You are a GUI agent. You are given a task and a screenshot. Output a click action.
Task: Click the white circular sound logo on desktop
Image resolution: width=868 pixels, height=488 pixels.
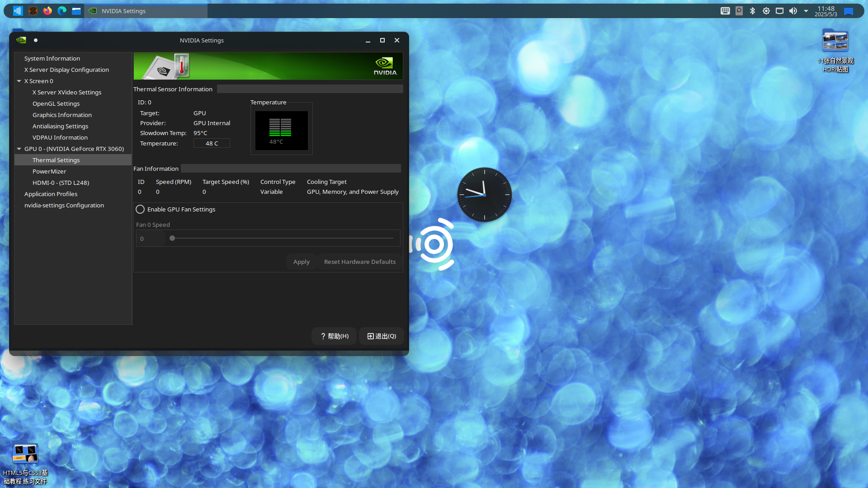click(433, 244)
